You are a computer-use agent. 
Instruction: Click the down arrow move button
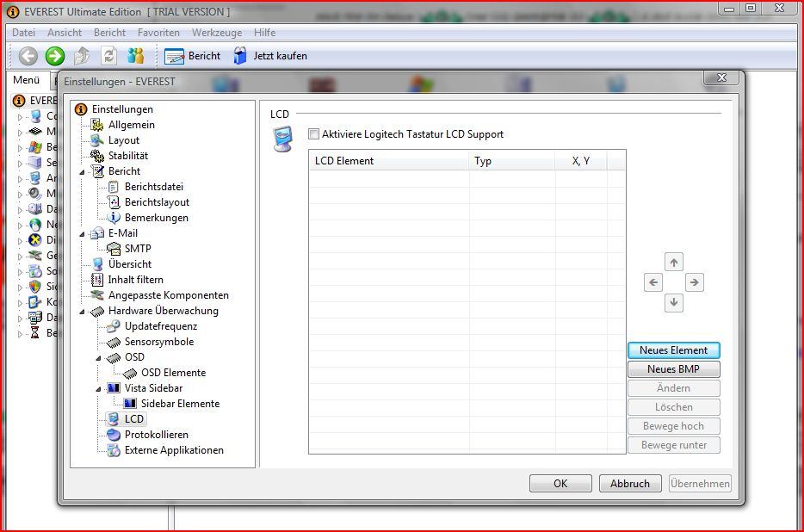[x=674, y=302]
